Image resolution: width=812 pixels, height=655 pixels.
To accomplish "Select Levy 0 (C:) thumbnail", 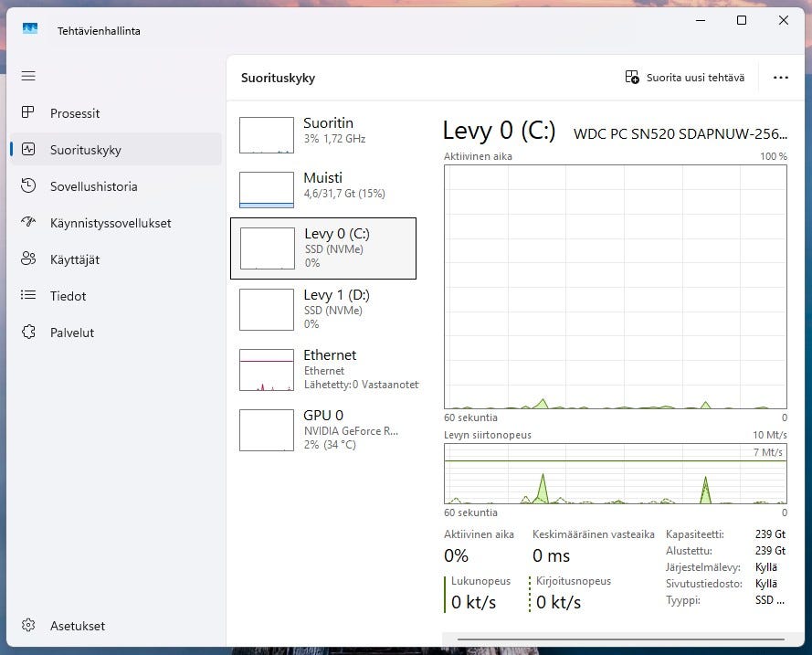I will click(268, 248).
